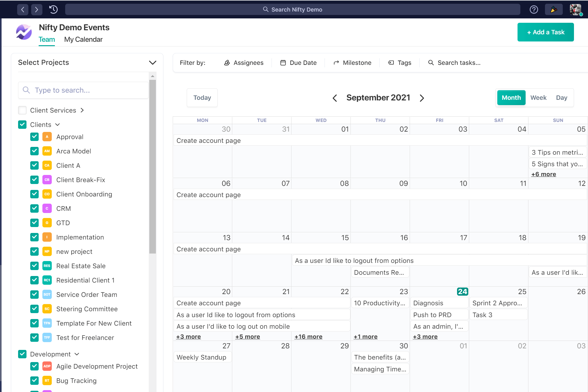Viewport: 588px width, 392px height.
Task: Click the Type to search projects field
Action: [x=83, y=90]
